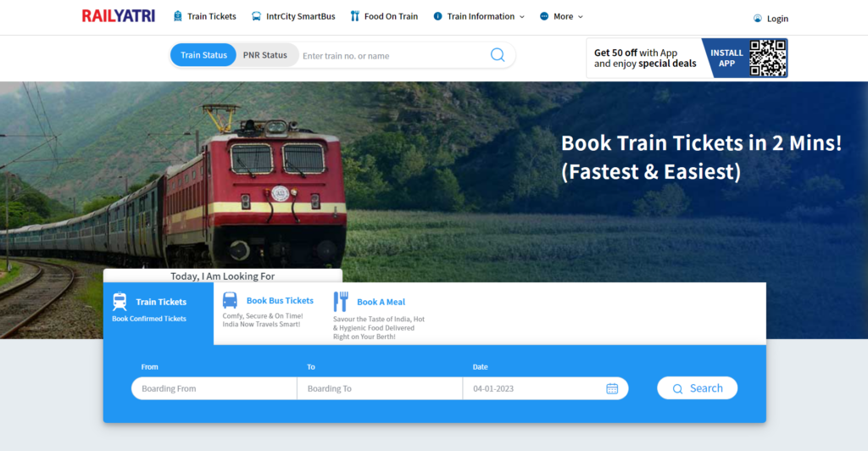Focus the Boarding To field

[380, 388]
